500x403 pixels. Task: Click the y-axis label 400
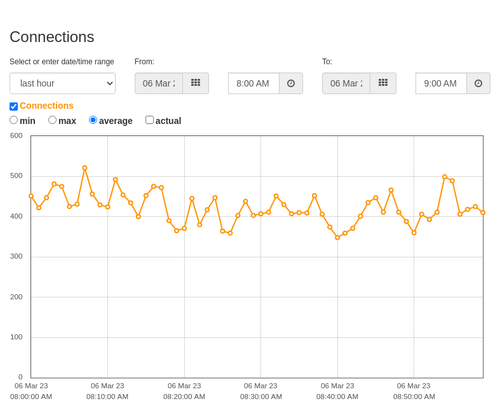pyautogui.click(x=16, y=216)
